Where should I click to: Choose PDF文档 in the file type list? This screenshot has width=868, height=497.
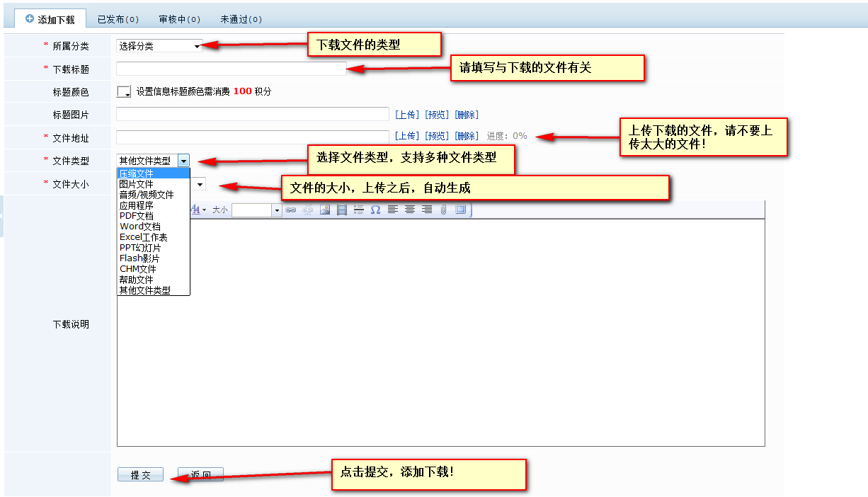pyautogui.click(x=137, y=216)
